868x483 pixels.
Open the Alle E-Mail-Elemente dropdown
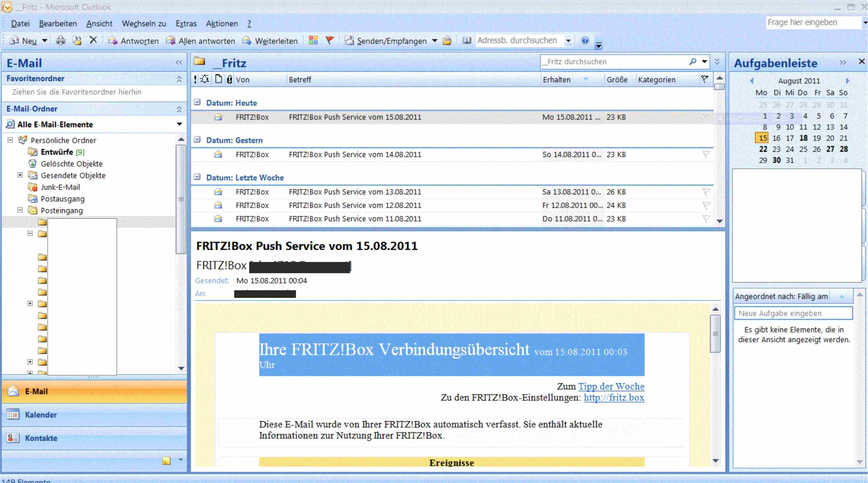[179, 124]
